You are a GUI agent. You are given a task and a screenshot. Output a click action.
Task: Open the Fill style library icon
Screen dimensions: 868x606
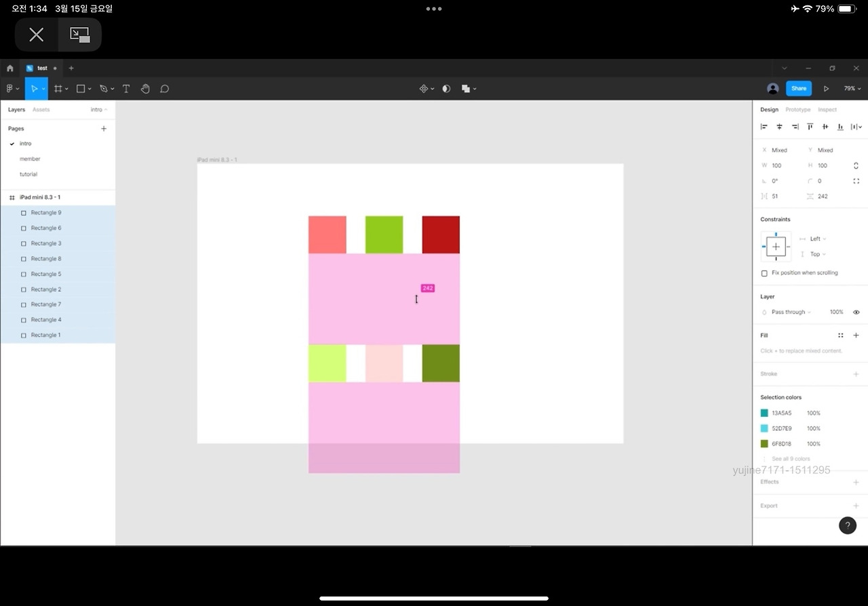841,336
